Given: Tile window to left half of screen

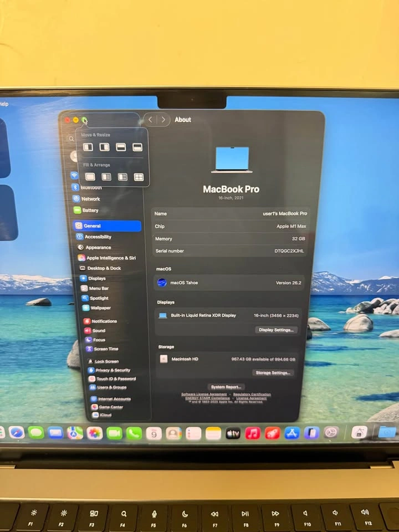Looking at the screenshot, I should [x=88, y=147].
